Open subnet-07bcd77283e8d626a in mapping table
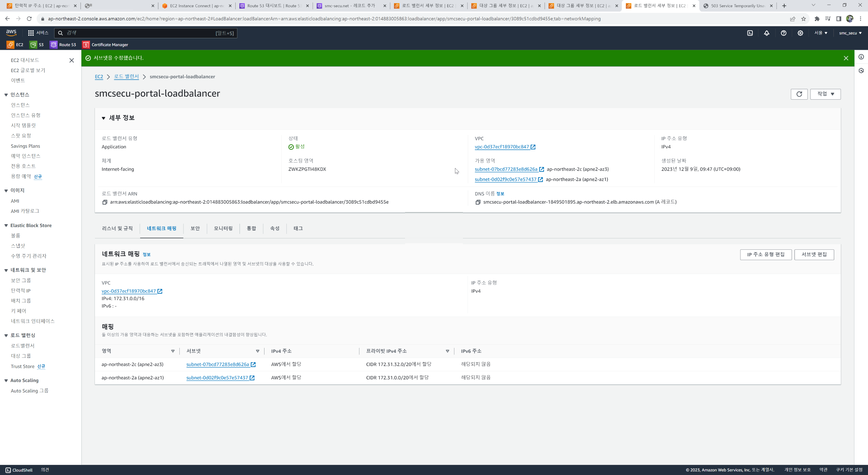The image size is (868, 475). [x=221, y=364]
